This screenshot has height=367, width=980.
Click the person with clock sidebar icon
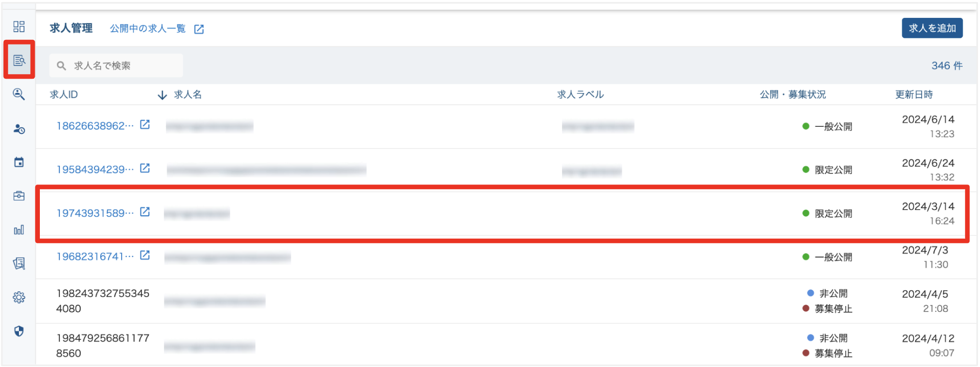click(x=19, y=129)
